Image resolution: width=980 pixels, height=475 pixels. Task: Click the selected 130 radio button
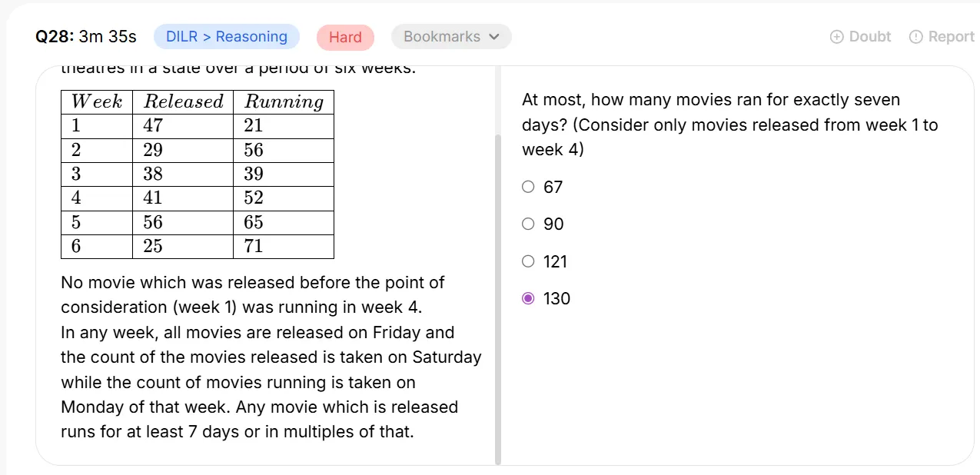(x=528, y=298)
